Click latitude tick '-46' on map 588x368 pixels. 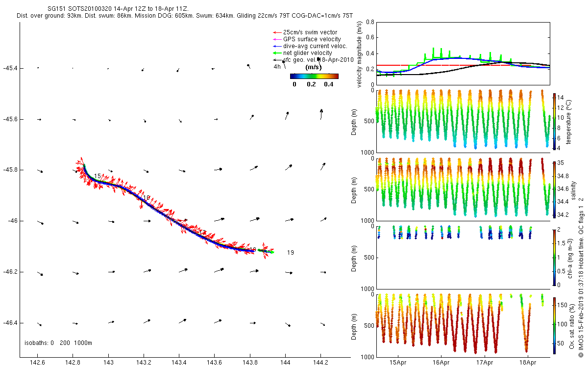click(x=12, y=221)
